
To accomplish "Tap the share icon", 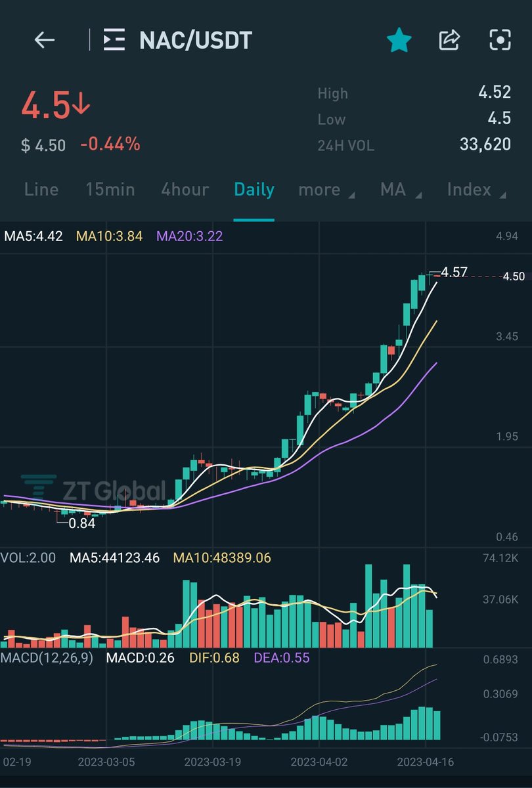I will (x=449, y=41).
